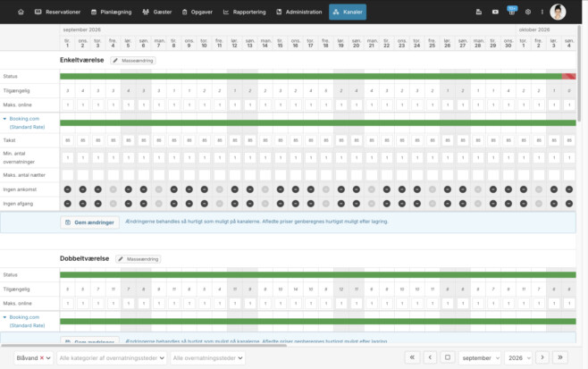Open the cash payment icon in top bar
The width and height of the screenshot is (588, 369).
point(495,12)
